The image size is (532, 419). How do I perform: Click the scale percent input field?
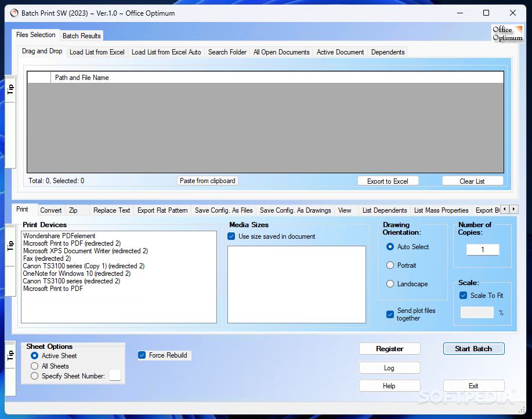click(477, 312)
